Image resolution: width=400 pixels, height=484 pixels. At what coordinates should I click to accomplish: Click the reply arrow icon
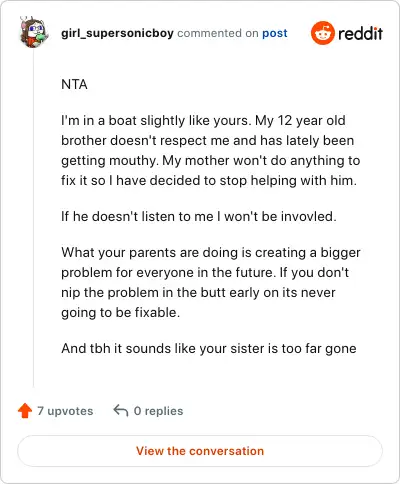coord(121,411)
